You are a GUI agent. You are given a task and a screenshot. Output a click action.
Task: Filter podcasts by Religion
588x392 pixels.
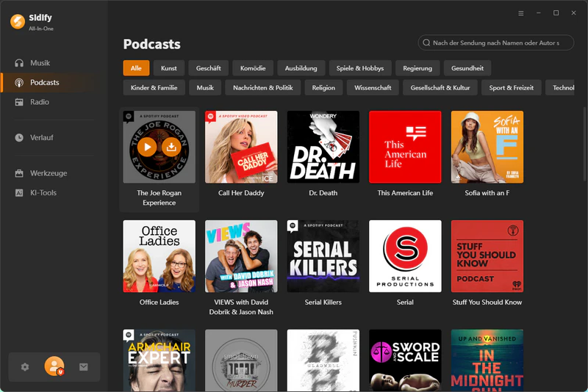(x=323, y=87)
